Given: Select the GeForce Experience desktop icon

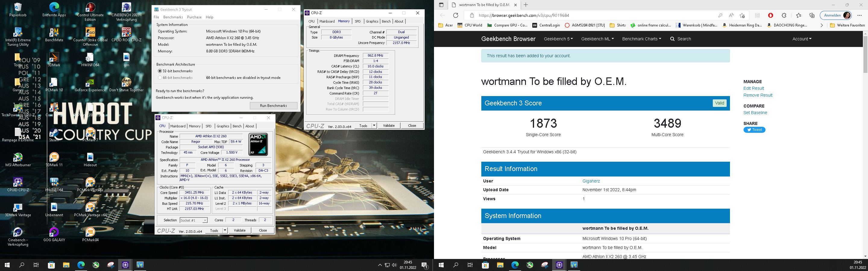Looking at the screenshot, I should click(x=90, y=85).
